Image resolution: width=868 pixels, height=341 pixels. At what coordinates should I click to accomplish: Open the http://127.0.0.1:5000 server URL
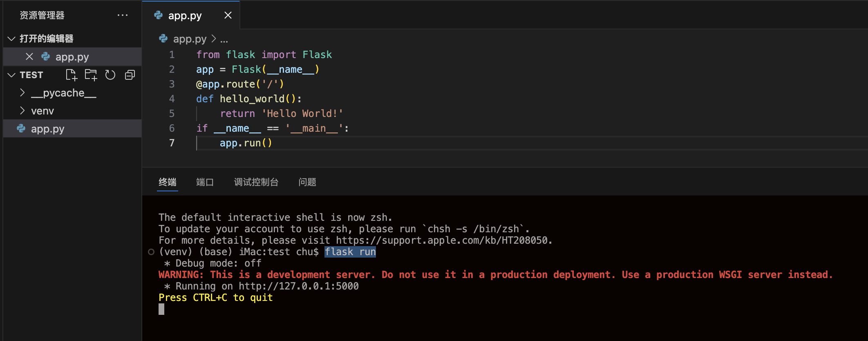tap(298, 286)
